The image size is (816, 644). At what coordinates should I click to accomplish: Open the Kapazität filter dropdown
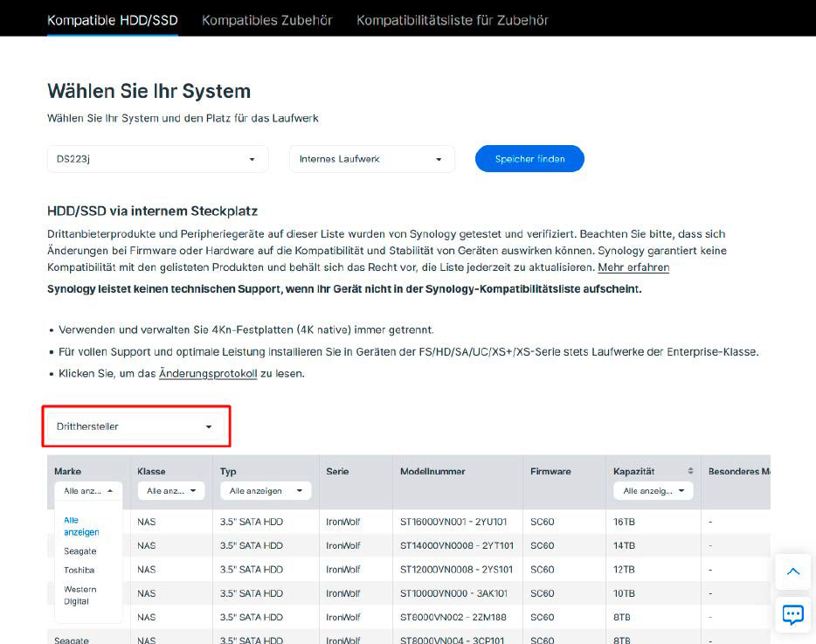(x=652, y=490)
